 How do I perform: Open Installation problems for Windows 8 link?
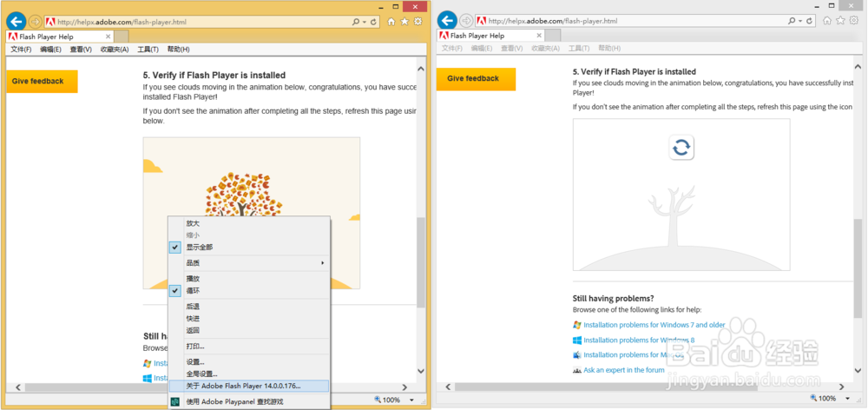[639, 340]
